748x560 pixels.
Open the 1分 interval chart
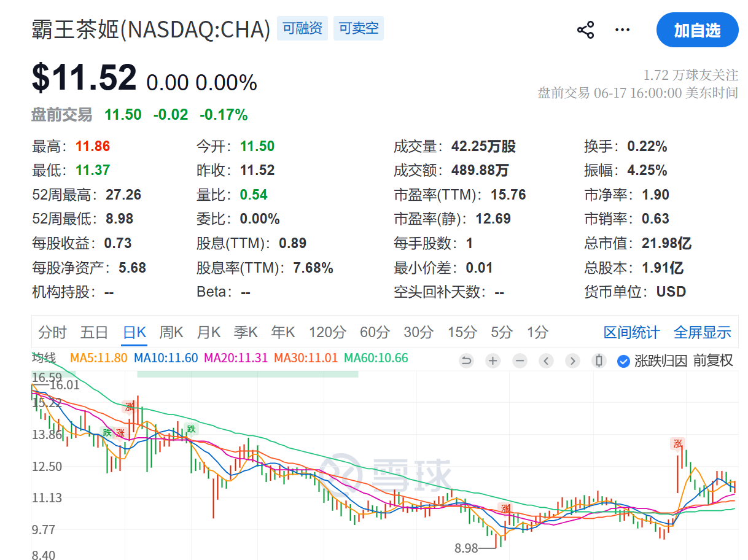[x=537, y=332]
